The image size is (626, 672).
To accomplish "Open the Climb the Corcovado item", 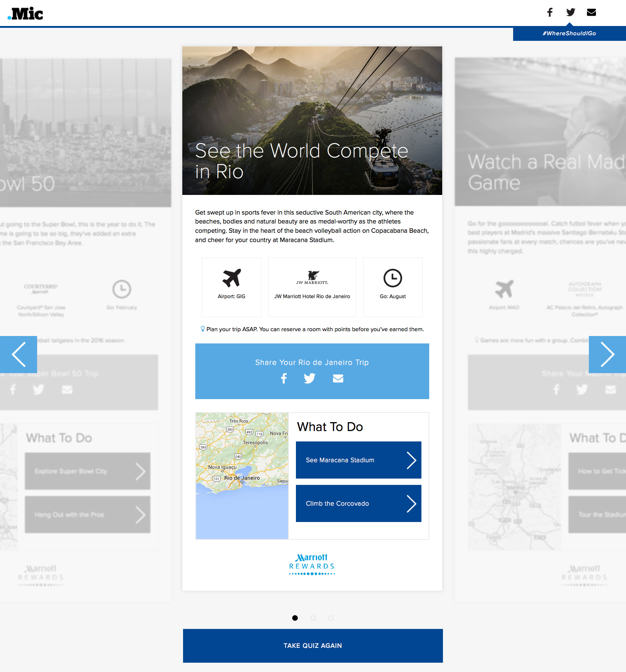I will point(358,503).
